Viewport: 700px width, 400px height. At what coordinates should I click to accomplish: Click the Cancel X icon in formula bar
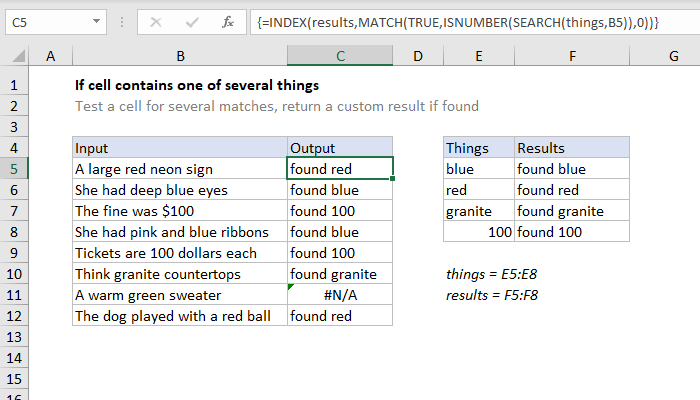(x=156, y=22)
